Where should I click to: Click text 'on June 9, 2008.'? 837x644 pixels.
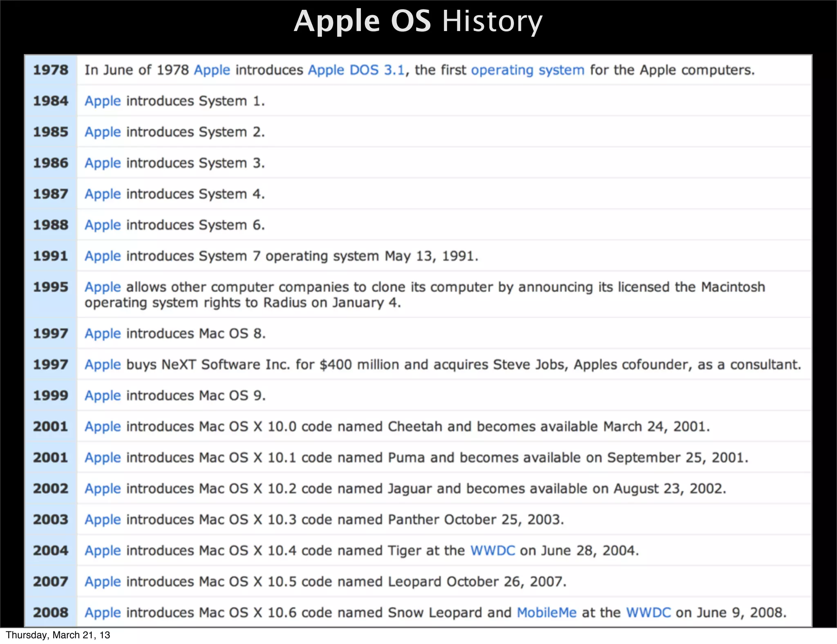click(x=731, y=613)
